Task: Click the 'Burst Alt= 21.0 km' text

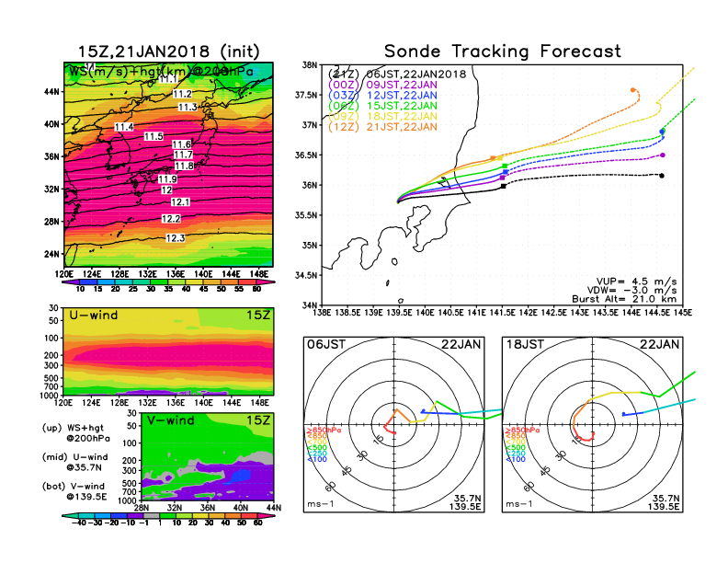Action: point(624,299)
